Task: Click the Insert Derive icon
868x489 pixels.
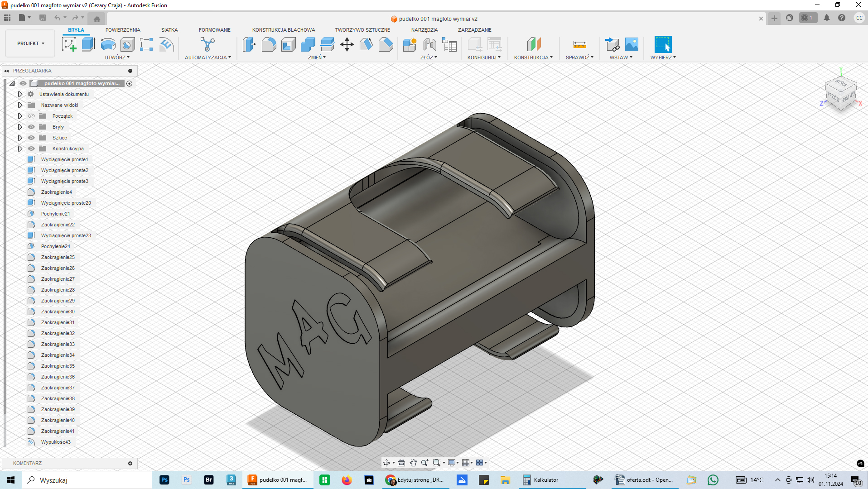Action: (612, 44)
